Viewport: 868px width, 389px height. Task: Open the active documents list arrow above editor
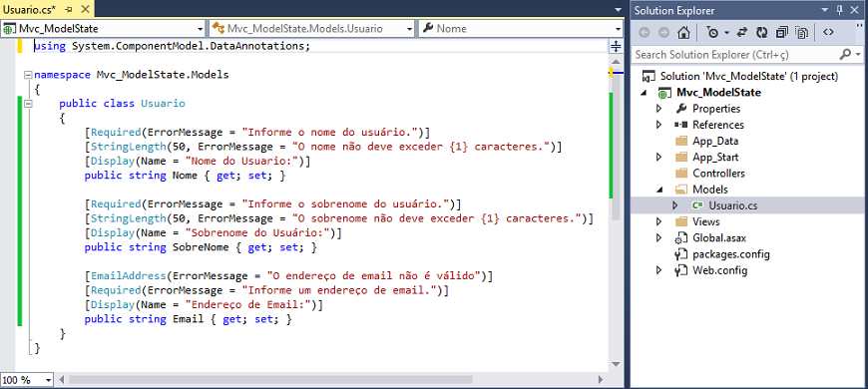click(x=618, y=10)
